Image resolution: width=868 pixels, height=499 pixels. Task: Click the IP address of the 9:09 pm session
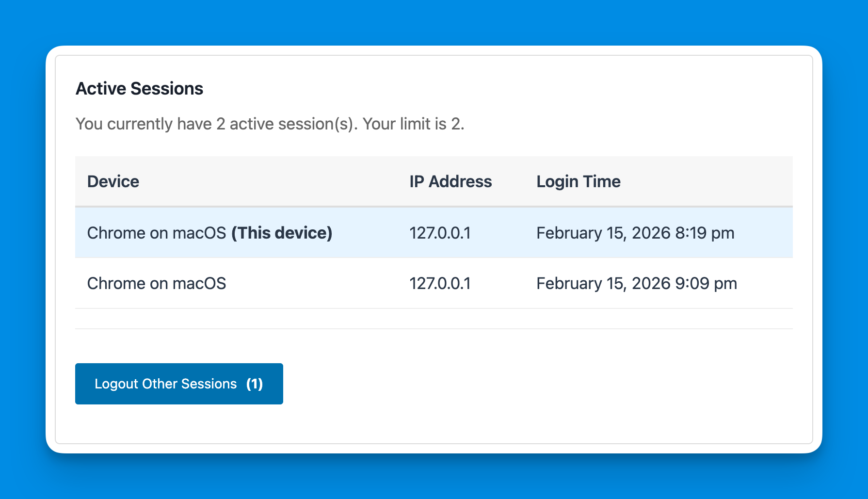(440, 283)
